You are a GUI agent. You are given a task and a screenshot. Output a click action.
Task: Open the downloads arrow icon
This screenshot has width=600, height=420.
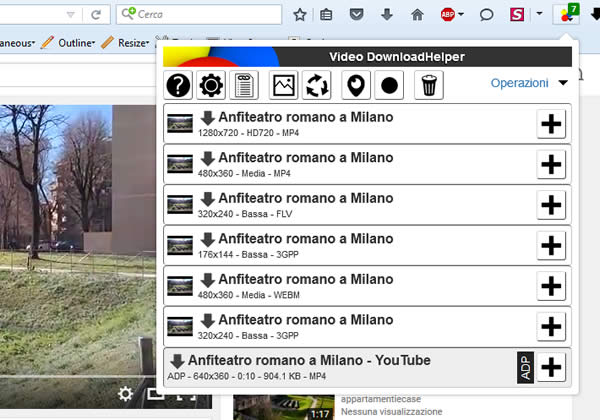[387, 15]
